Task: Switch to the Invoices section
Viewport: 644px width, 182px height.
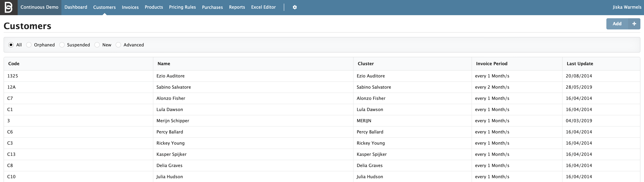Action: coord(130,7)
